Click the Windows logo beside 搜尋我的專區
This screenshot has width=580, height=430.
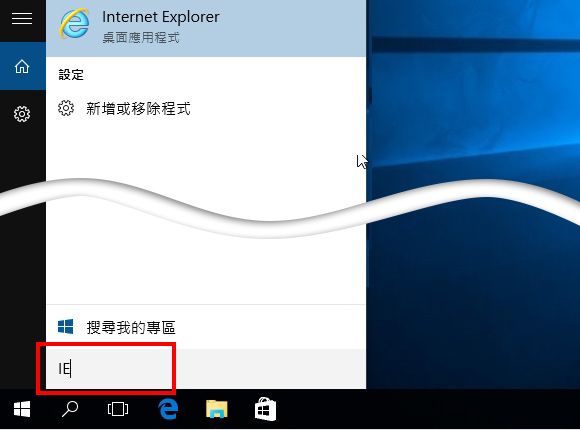[x=65, y=327]
